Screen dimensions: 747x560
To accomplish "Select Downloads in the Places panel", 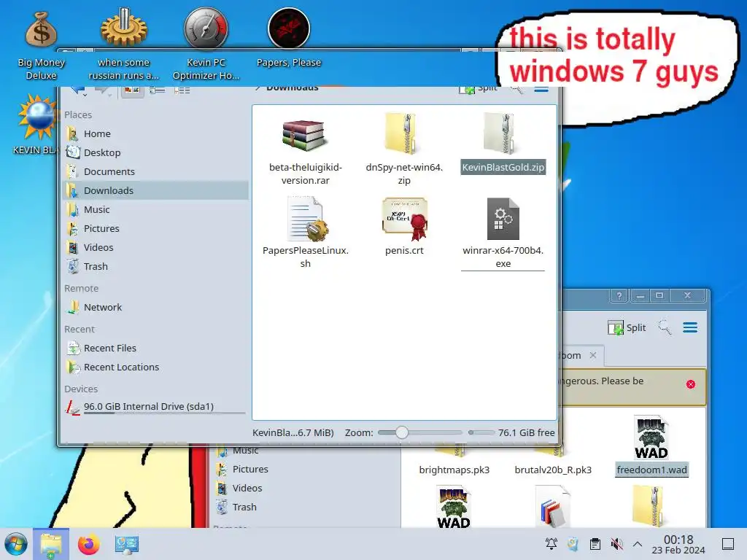I will [x=155, y=190].
